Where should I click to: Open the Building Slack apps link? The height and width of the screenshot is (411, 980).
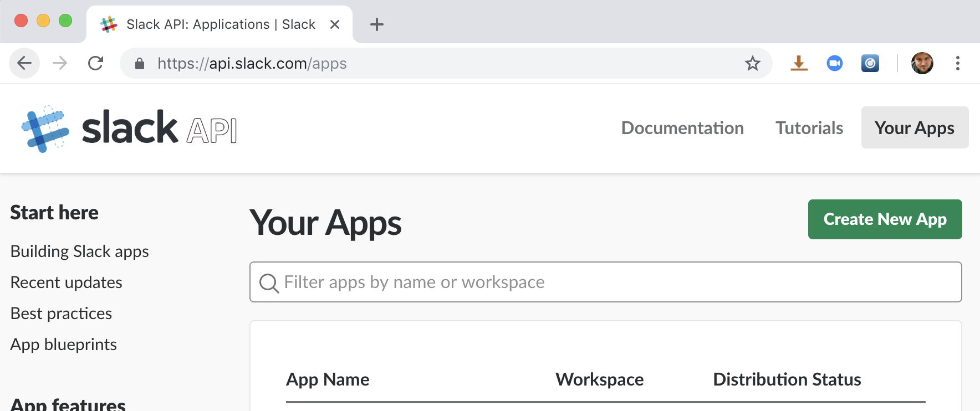[80, 251]
